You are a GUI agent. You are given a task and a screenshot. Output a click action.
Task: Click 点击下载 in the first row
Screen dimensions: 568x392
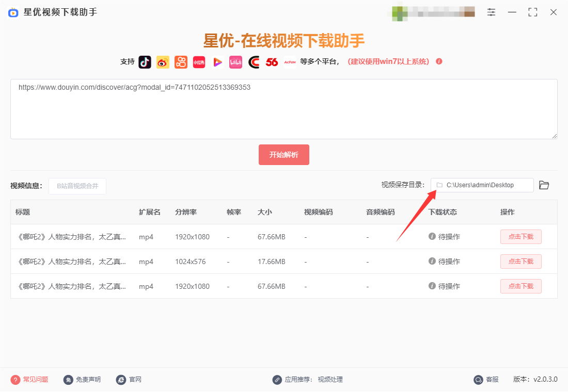(521, 237)
